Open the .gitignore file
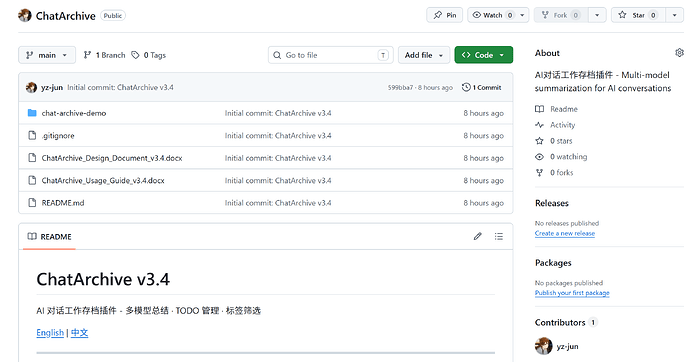 click(58, 135)
